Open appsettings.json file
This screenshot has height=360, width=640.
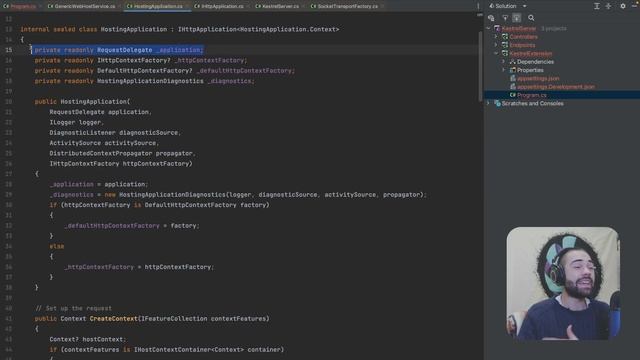click(x=538, y=78)
